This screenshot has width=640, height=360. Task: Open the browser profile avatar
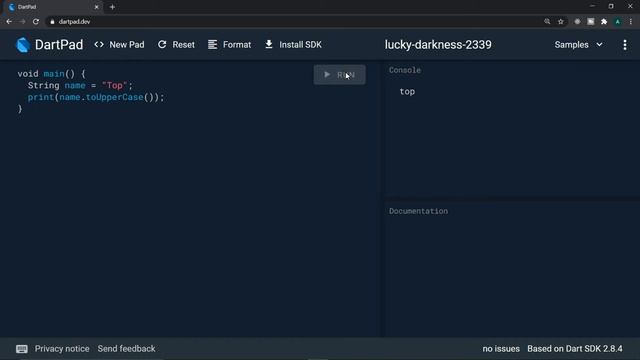click(x=618, y=22)
